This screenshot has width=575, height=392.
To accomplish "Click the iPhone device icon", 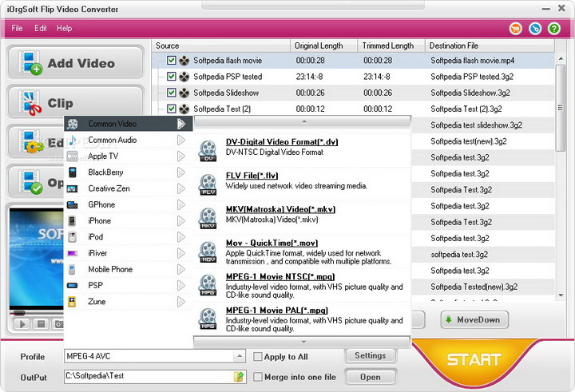I will [x=72, y=221].
